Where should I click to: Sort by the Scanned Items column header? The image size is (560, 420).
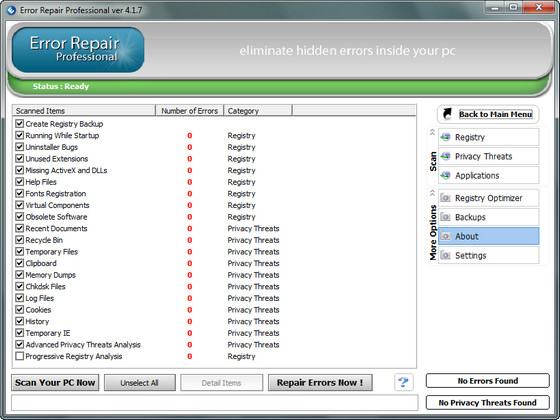pyautogui.click(x=84, y=111)
